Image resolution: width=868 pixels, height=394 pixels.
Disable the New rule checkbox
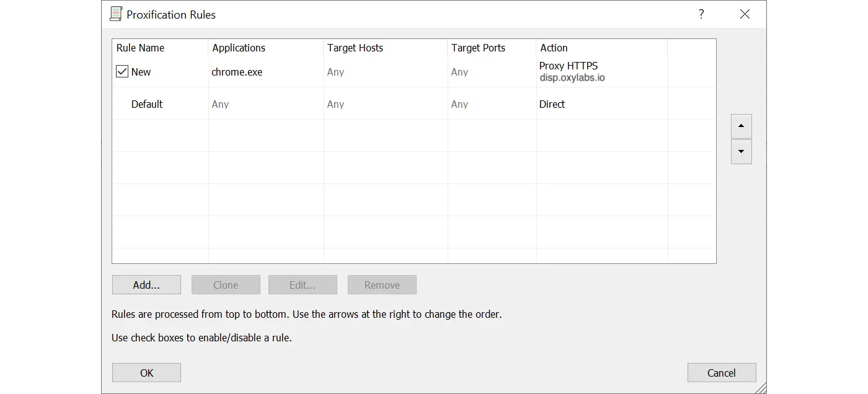point(122,72)
